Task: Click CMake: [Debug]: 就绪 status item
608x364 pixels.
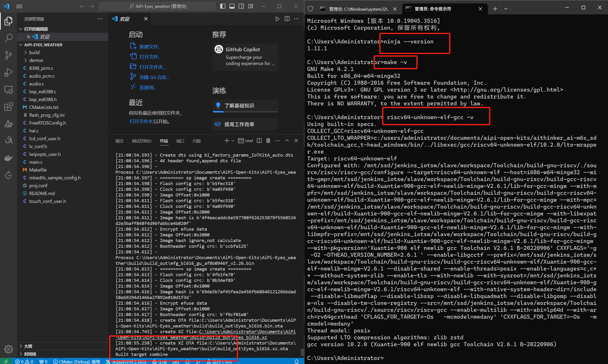Action: 77,361
